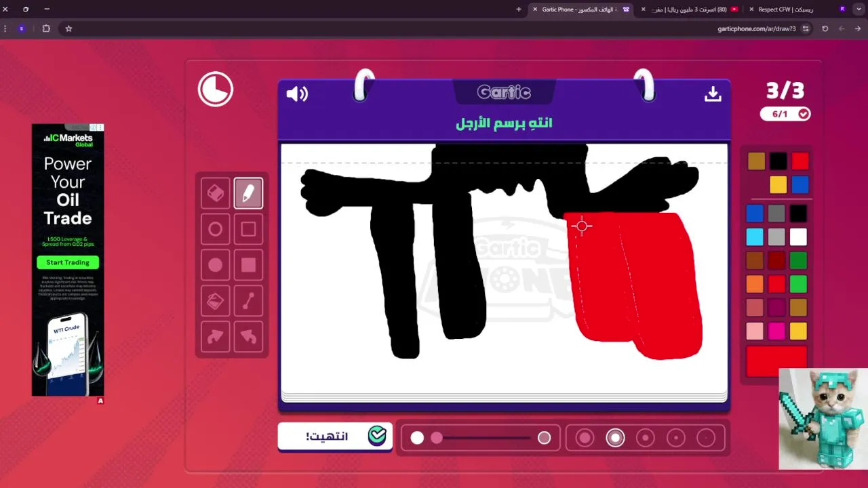Activate the paint bucket fill tool

coord(215,301)
